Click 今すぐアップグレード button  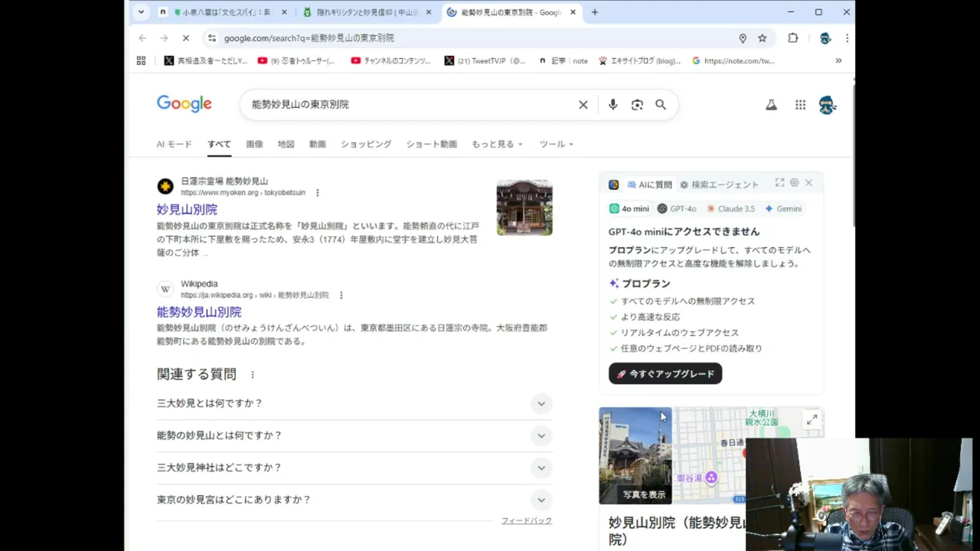coord(665,373)
